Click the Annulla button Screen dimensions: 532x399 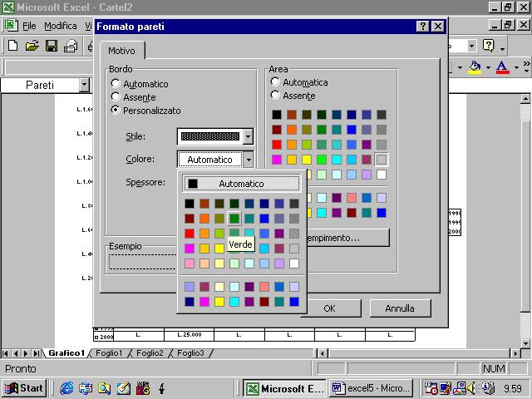tap(400, 308)
